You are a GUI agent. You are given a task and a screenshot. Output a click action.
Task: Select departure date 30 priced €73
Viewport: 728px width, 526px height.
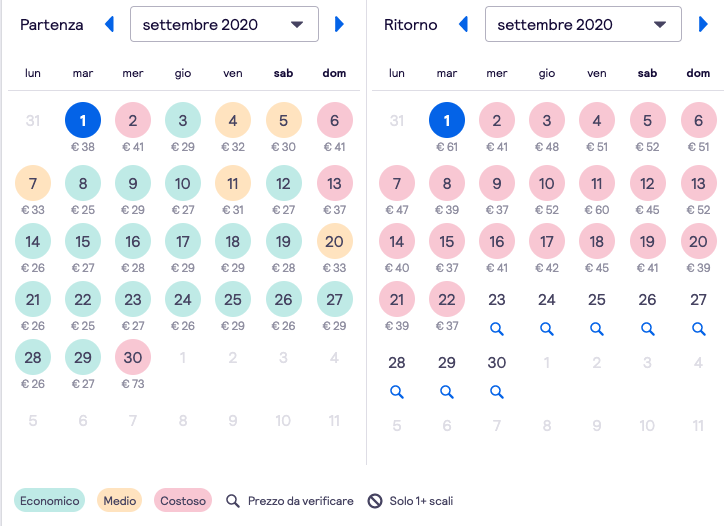point(133,358)
